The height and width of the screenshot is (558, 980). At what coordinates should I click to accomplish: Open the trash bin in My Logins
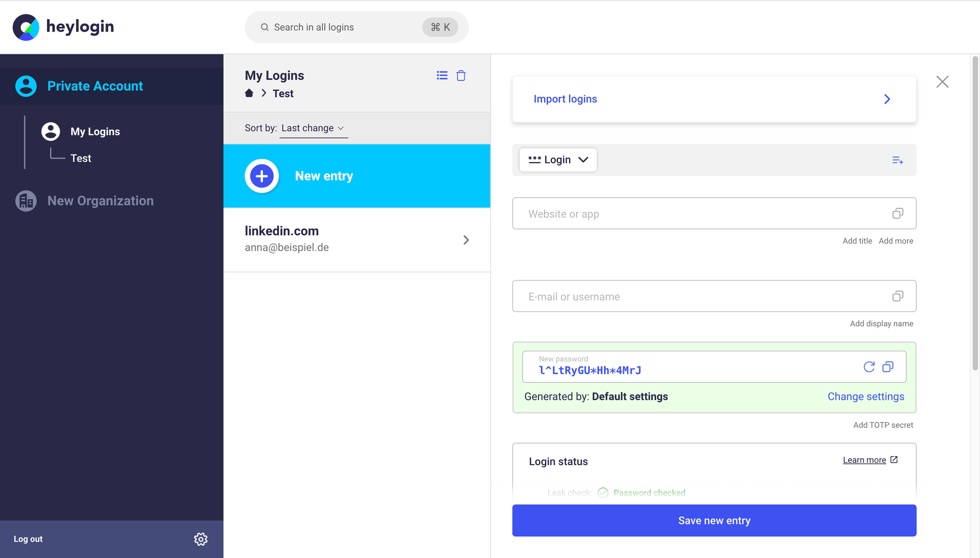coord(461,76)
